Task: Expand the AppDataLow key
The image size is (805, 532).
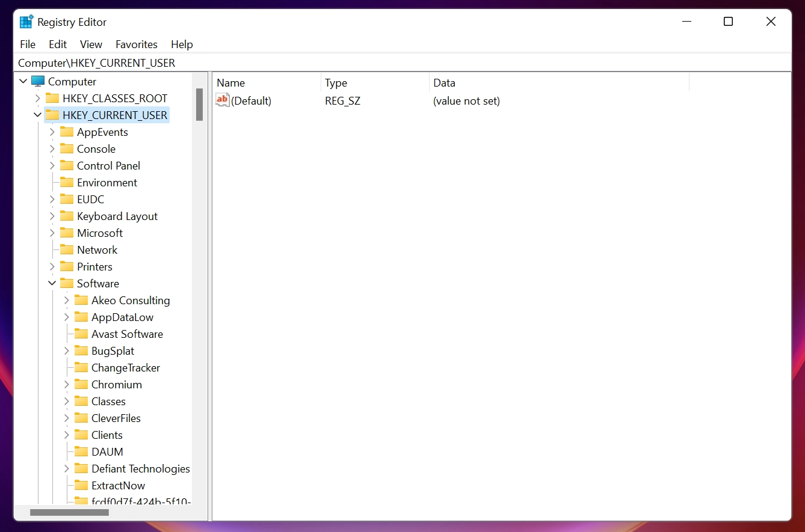Action: point(67,317)
